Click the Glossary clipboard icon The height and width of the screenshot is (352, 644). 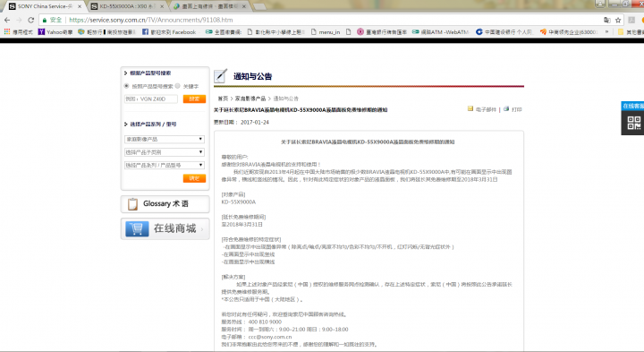point(132,204)
